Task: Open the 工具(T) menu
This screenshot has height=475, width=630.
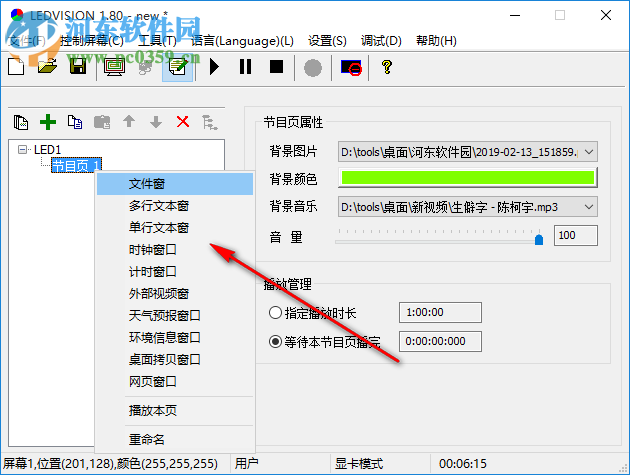Action: coord(157,41)
